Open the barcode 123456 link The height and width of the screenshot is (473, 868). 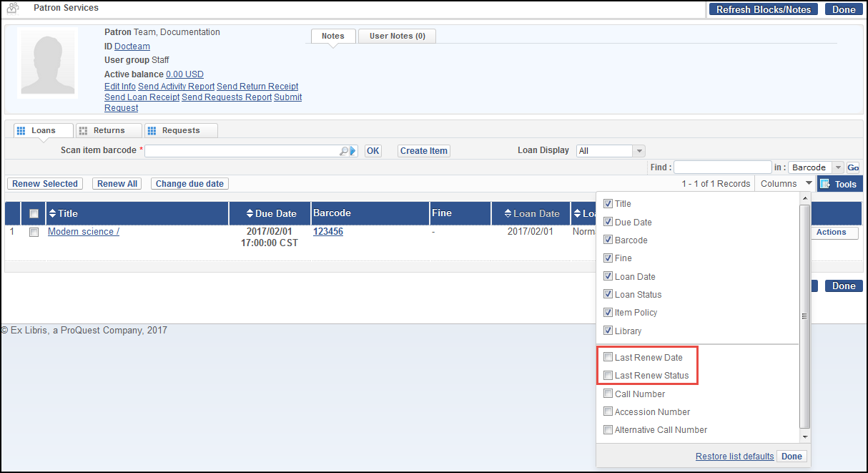[x=328, y=232]
